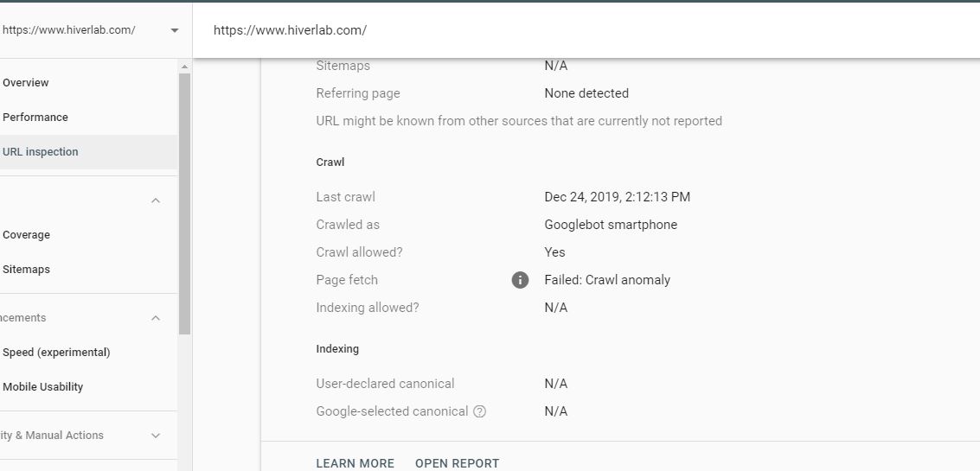Open the Overview page
980x471 pixels.
26,82
